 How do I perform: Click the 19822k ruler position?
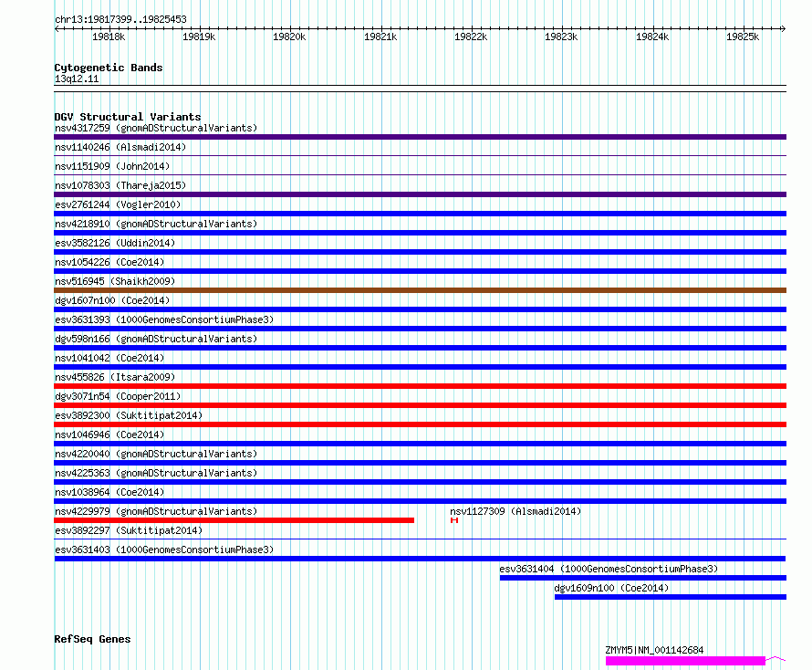coord(471,37)
